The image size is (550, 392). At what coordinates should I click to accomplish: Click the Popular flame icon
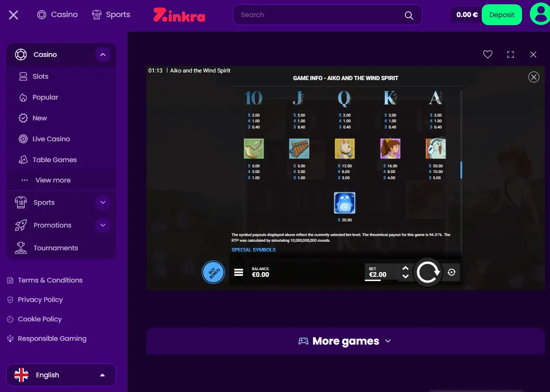pyautogui.click(x=23, y=98)
